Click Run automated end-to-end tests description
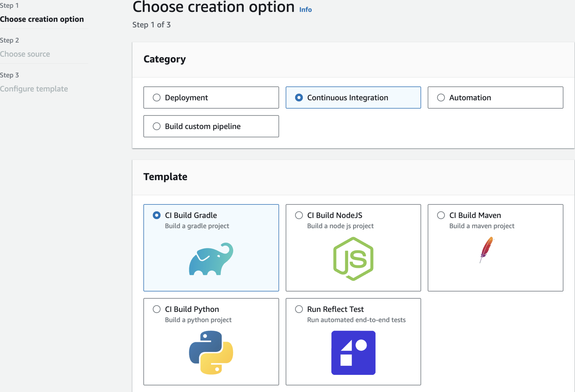Image resolution: width=575 pixels, height=392 pixels. [356, 320]
